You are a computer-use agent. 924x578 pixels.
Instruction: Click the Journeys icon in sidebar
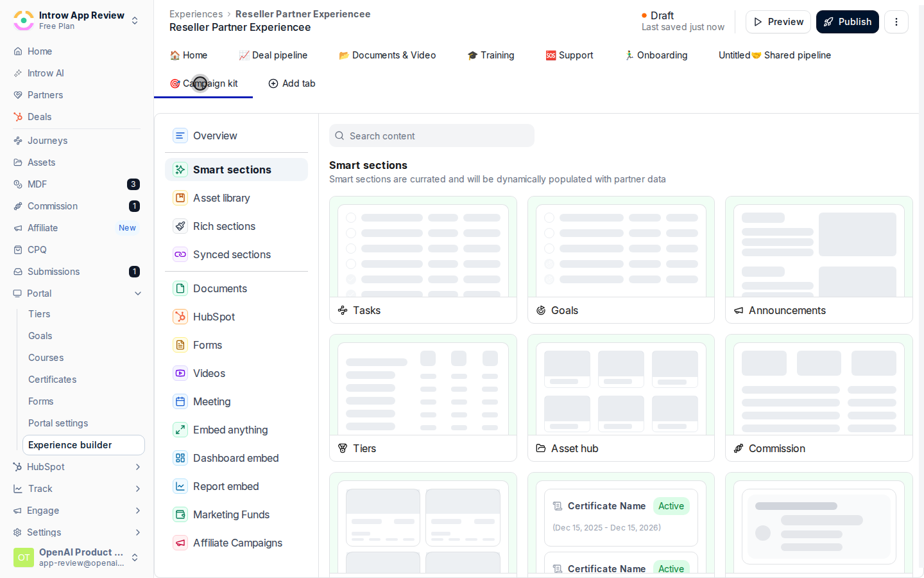tap(18, 141)
